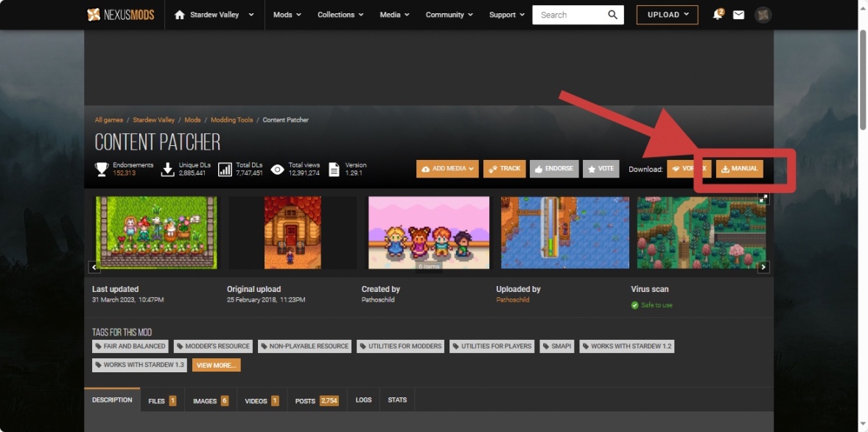Switch to the LOGS tab

click(364, 400)
